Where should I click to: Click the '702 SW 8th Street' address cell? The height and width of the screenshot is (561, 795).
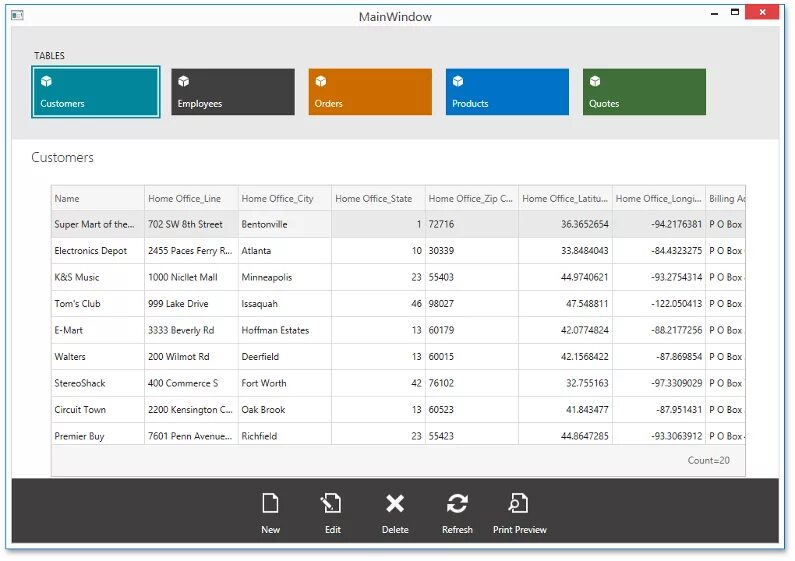click(x=191, y=224)
